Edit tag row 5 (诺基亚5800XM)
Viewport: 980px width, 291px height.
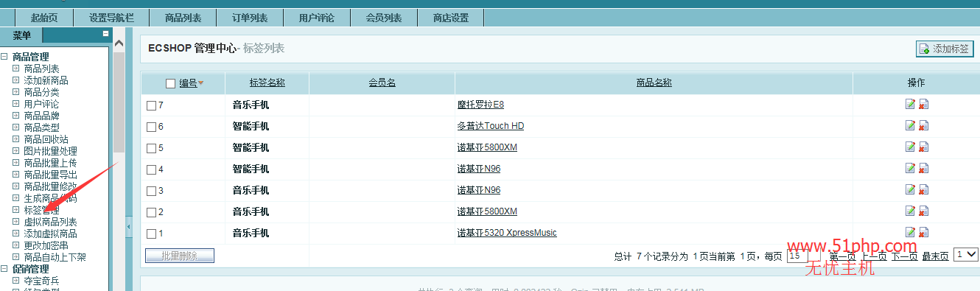910,147
